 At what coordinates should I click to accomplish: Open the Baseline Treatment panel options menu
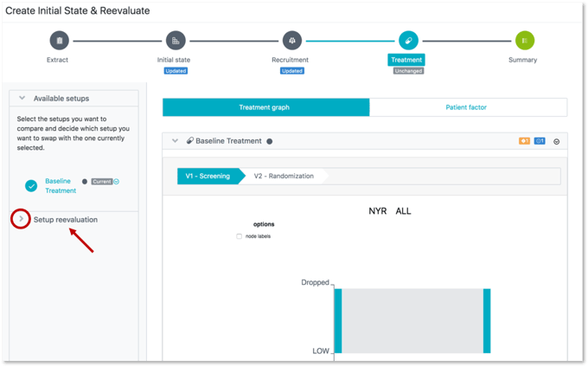[x=557, y=142]
